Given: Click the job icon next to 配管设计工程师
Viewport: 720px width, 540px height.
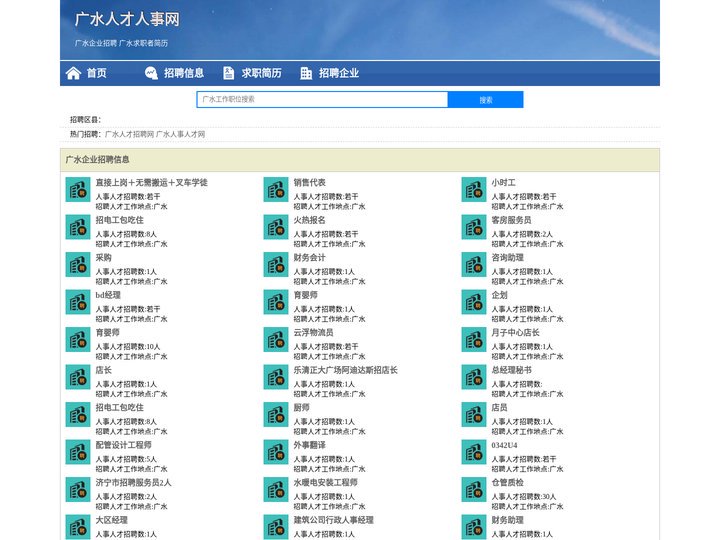Looking at the screenshot, I should (x=78, y=452).
